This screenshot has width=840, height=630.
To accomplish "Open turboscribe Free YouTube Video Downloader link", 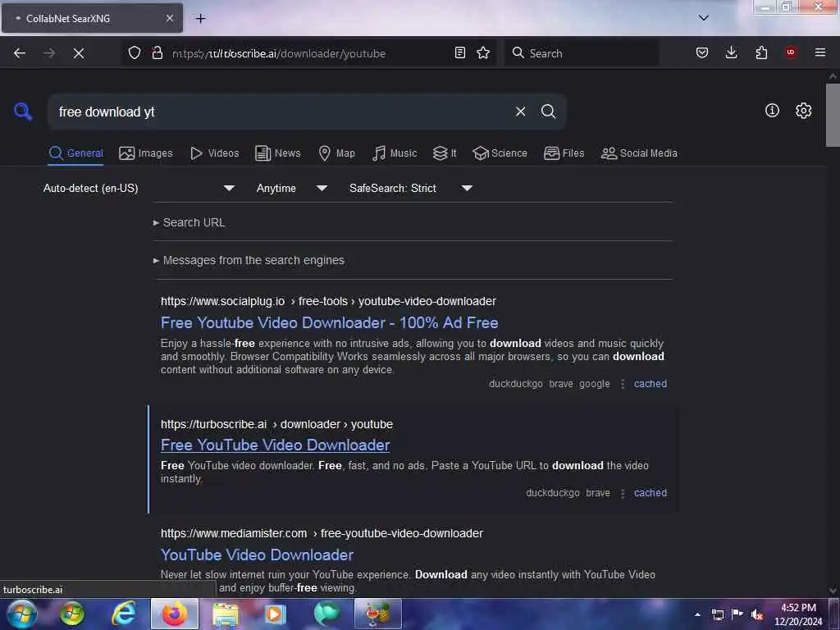I will coord(276,445).
